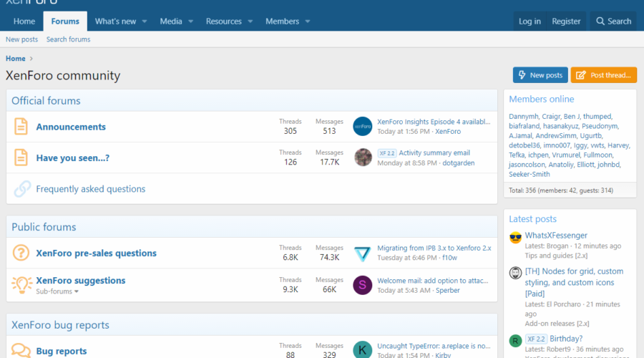
Task: Open Migrating from IPB 3.x thread
Action: 434,248
